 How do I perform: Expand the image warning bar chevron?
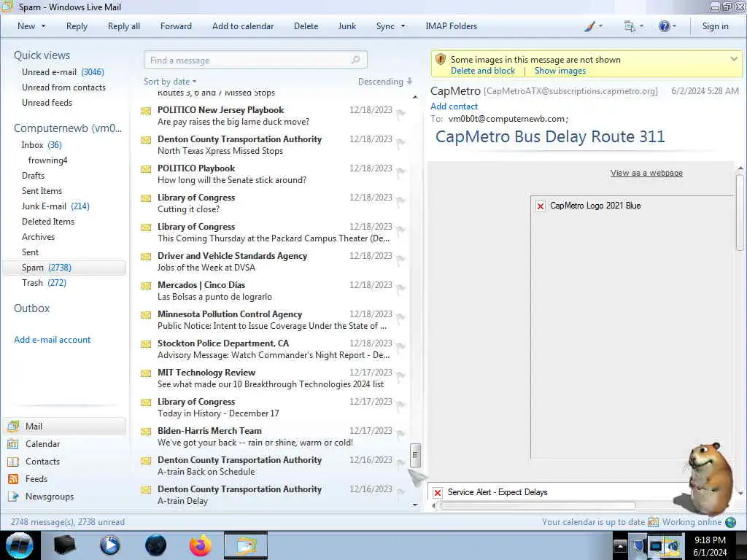pos(734,59)
